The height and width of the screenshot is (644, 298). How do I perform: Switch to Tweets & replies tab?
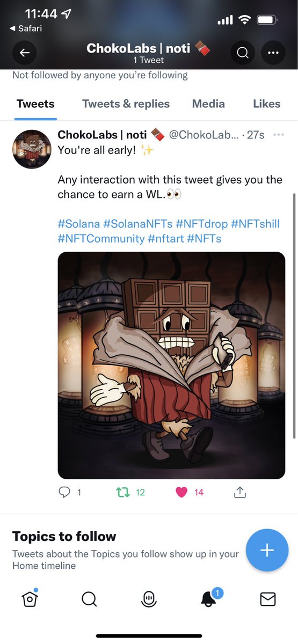(126, 104)
